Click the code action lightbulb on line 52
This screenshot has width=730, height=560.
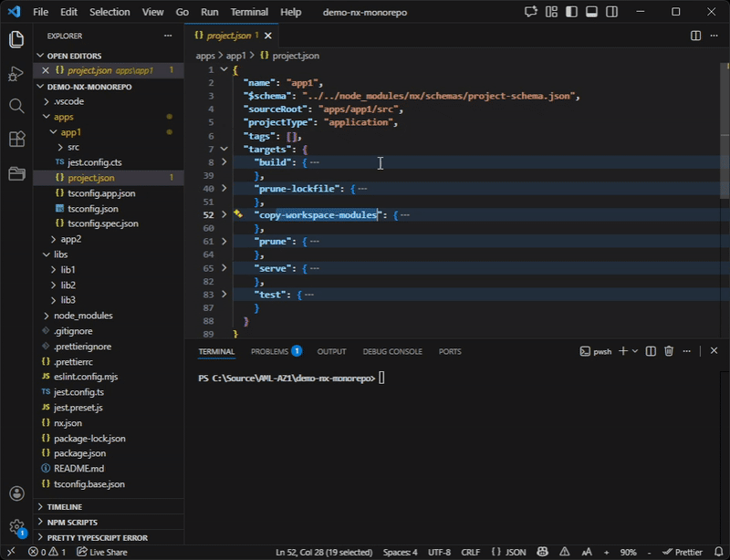coord(238,213)
